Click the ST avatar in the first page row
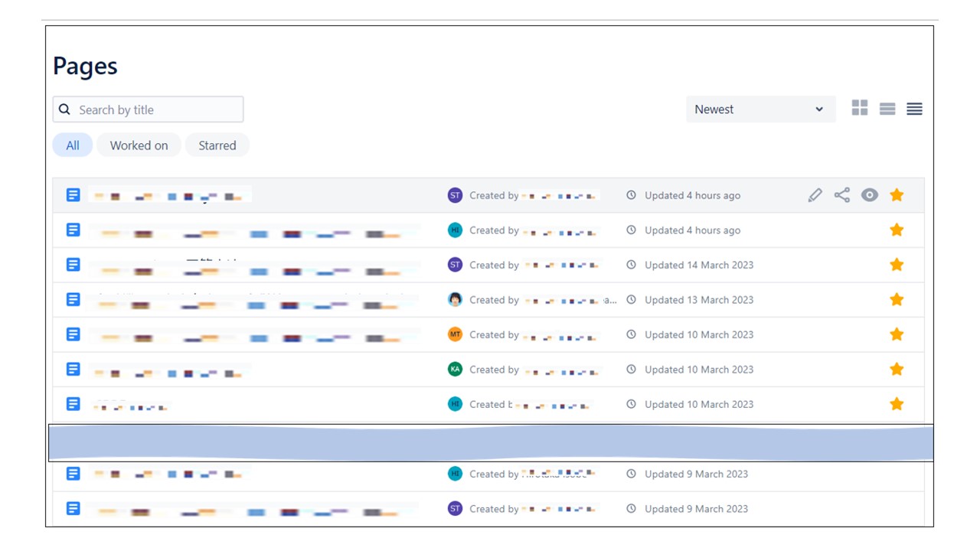 (455, 195)
